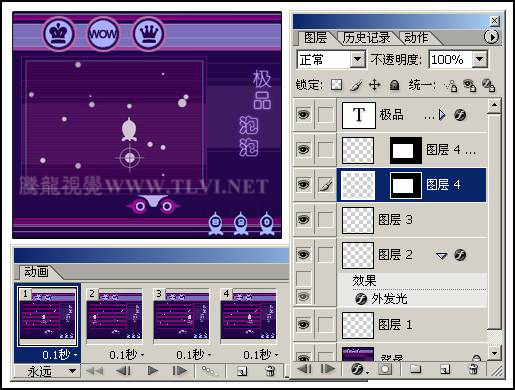Delete layer with layers panel trash icon

pyautogui.click(x=473, y=369)
